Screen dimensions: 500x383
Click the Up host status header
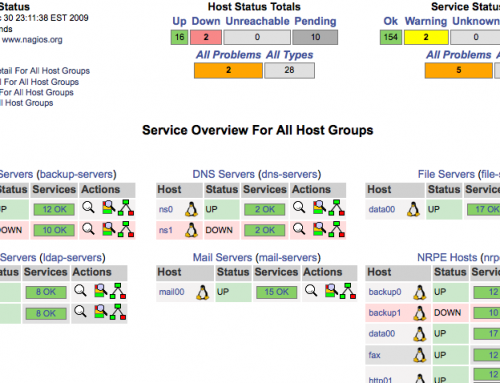pos(179,21)
